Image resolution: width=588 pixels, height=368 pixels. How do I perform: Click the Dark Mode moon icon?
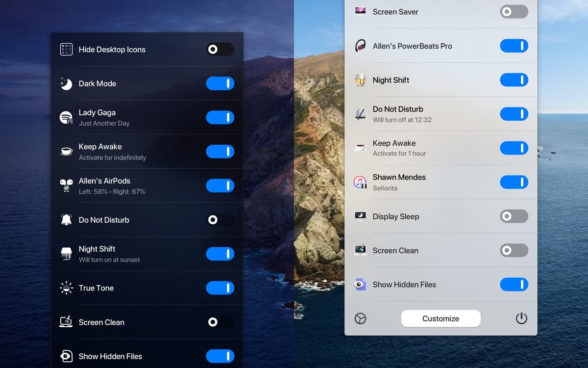pyautogui.click(x=66, y=83)
